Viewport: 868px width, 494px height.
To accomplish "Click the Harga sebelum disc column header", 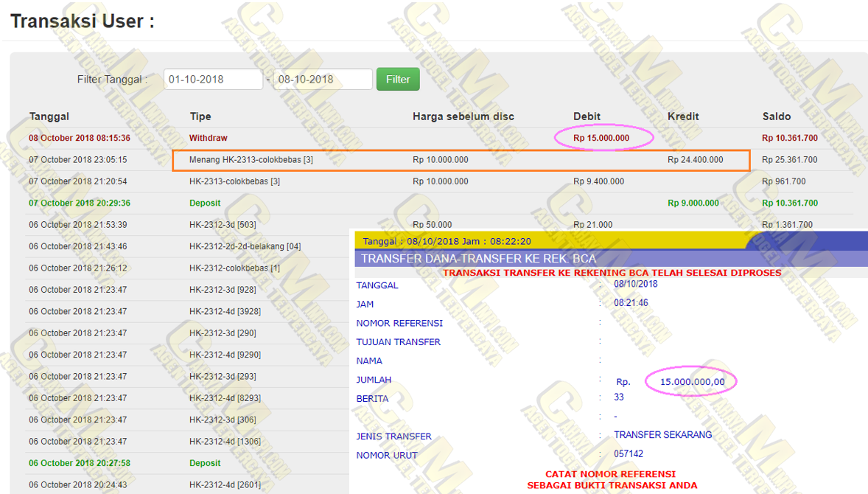I will (463, 116).
